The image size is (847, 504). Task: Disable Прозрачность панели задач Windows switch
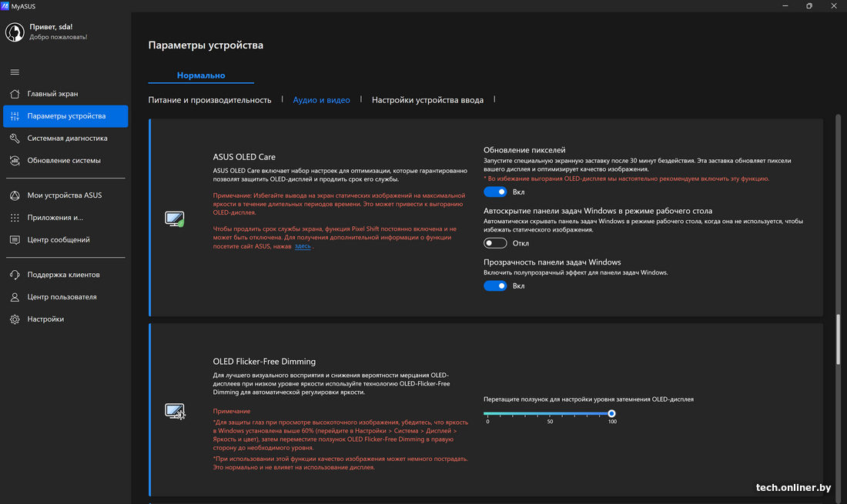495,285
